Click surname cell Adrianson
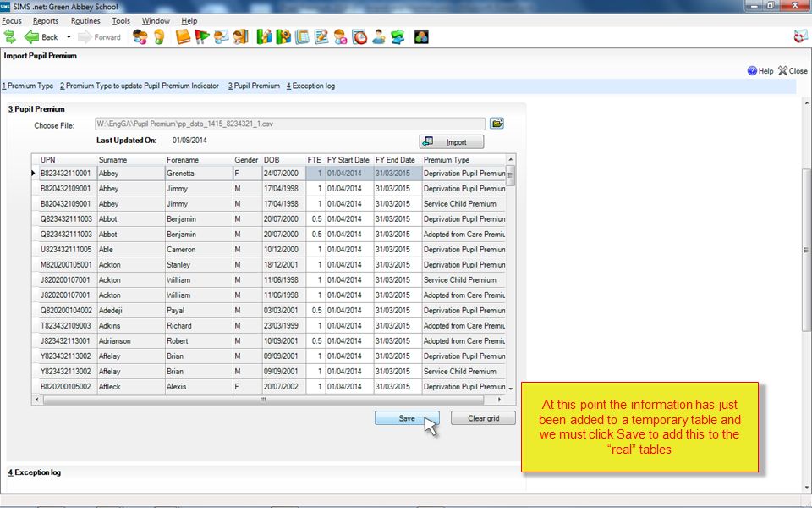The height and width of the screenshot is (508, 812). click(x=131, y=340)
